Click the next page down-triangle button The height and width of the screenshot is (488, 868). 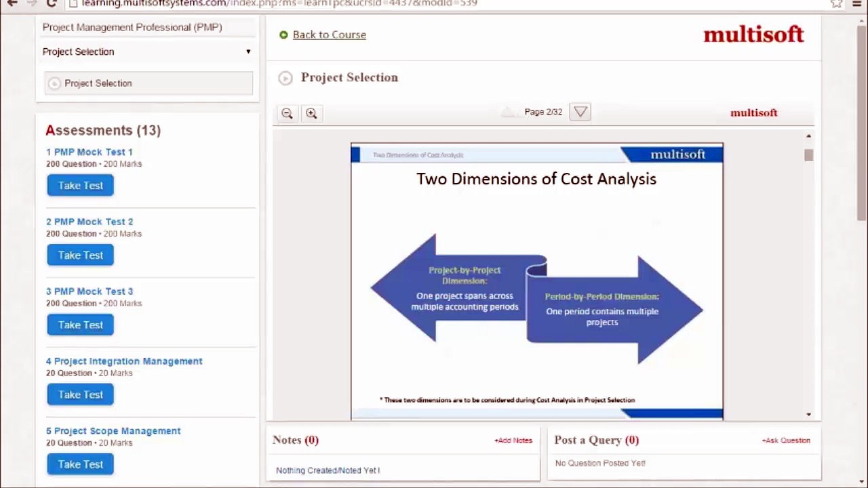click(580, 112)
